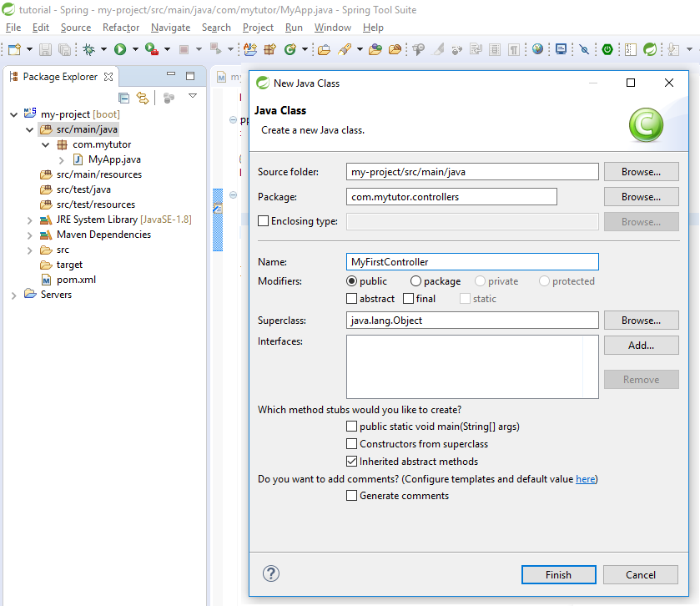Check the Enclosing type checkbox
This screenshot has height=606, width=700.
point(264,221)
